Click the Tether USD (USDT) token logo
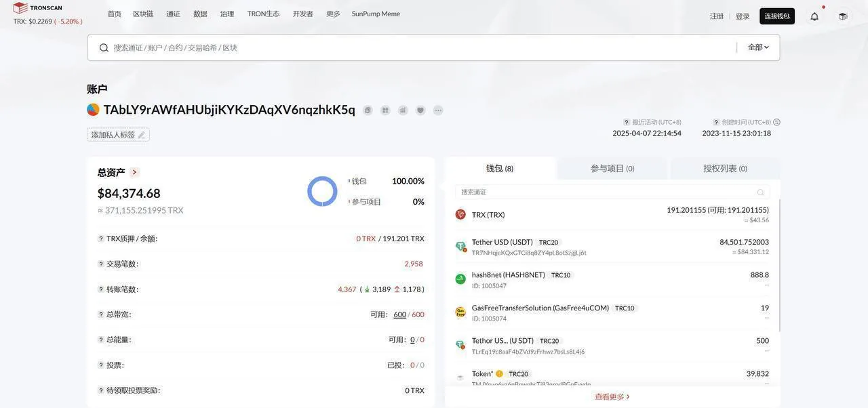Screen dimensions: 868x408 click(460, 246)
